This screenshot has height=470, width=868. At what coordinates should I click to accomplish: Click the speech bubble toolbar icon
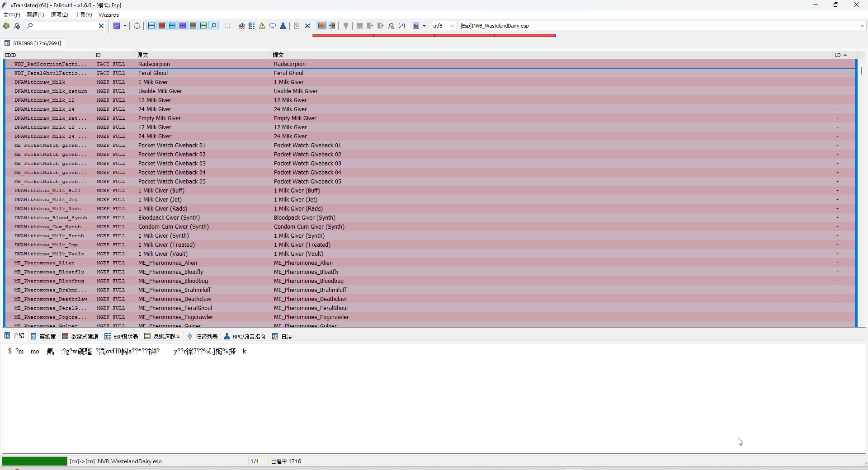click(273, 26)
